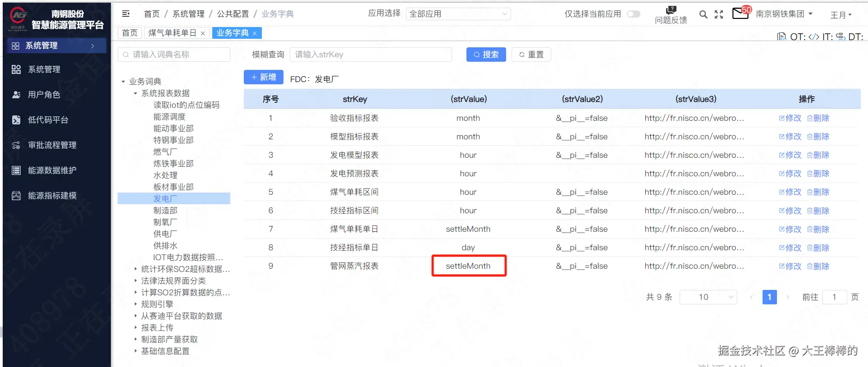Delete the 技经指标区间 row
The image size is (868, 367).
818,211
